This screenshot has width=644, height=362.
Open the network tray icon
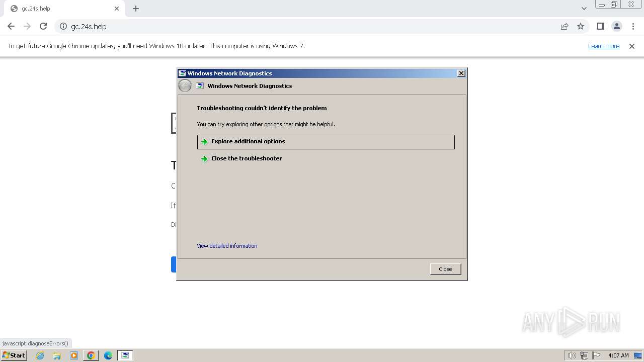(584, 355)
